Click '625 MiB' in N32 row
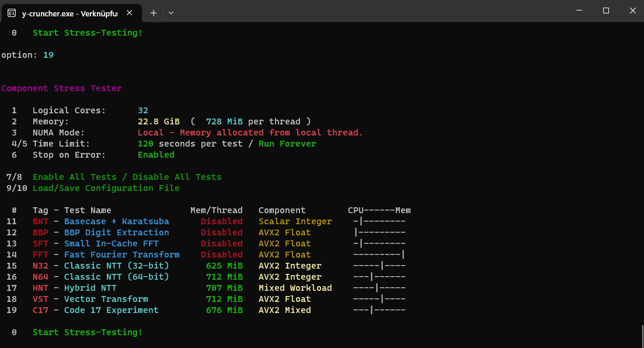Screen dimensions: 644x348 224,266
